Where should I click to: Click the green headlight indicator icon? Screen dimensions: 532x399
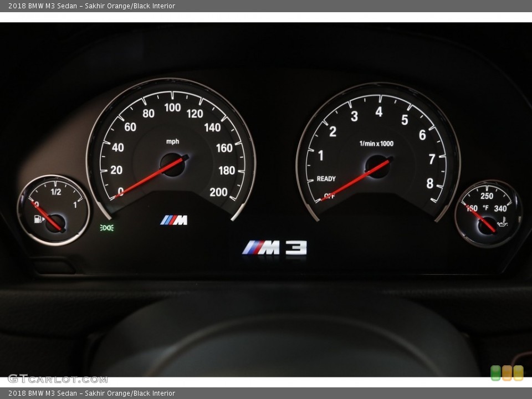(107, 228)
